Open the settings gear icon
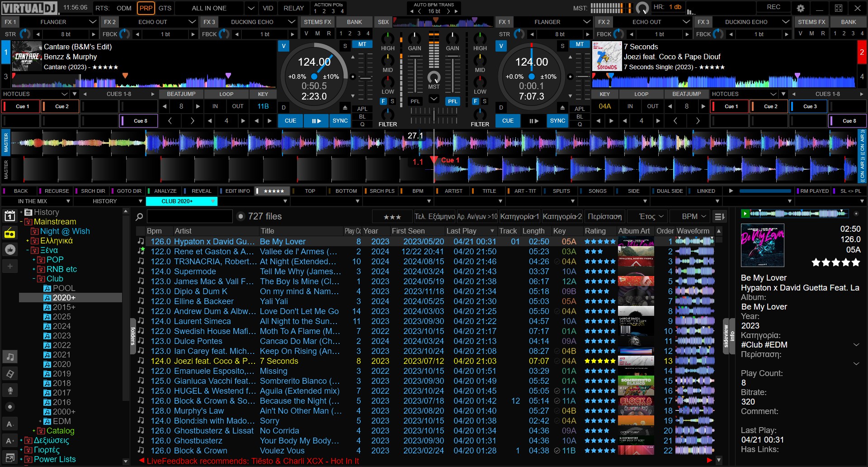The width and height of the screenshot is (868, 467). [801, 8]
